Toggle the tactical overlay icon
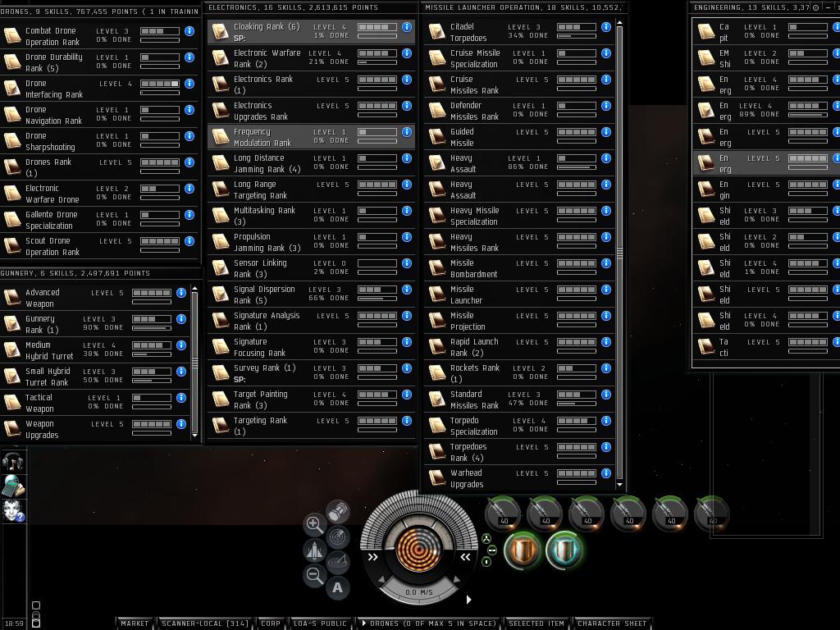 point(338,561)
